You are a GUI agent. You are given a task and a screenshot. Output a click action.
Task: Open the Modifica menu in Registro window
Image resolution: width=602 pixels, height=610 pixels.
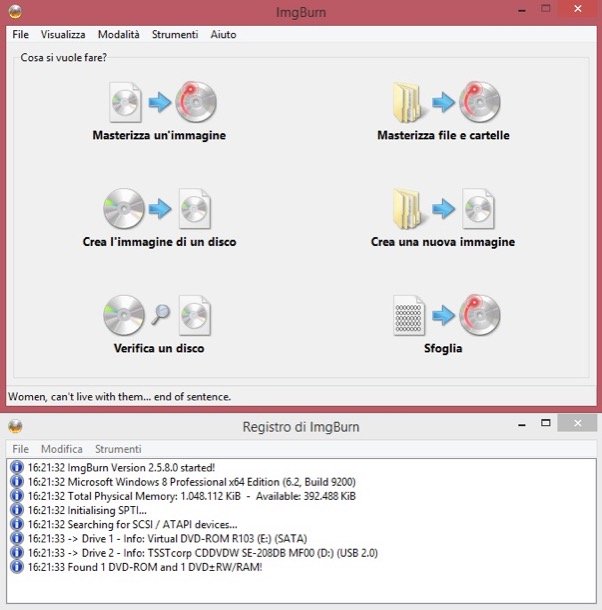pos(61,449)
